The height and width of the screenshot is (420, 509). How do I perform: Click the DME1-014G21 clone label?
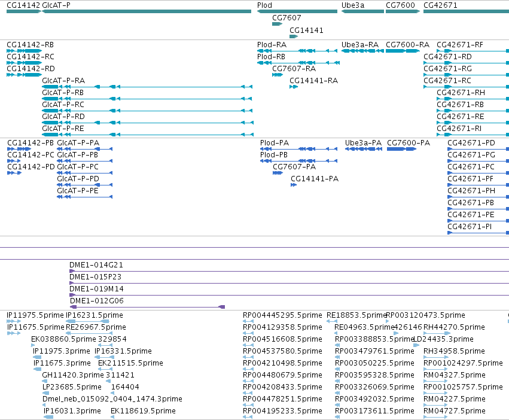(96, 265)
